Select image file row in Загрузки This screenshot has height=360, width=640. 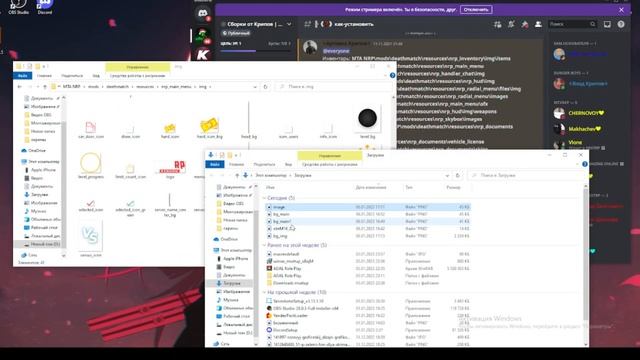coord(367,207)
